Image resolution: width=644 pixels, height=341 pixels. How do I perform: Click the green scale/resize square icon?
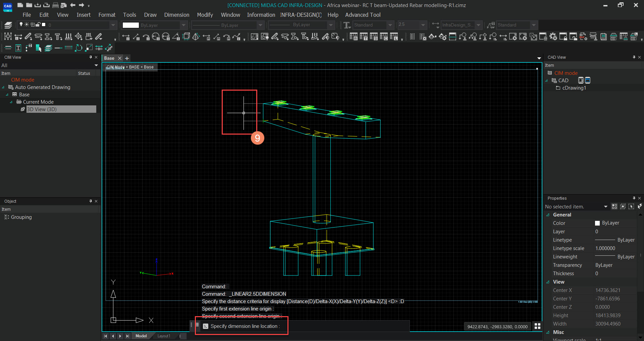coord(89,48)
